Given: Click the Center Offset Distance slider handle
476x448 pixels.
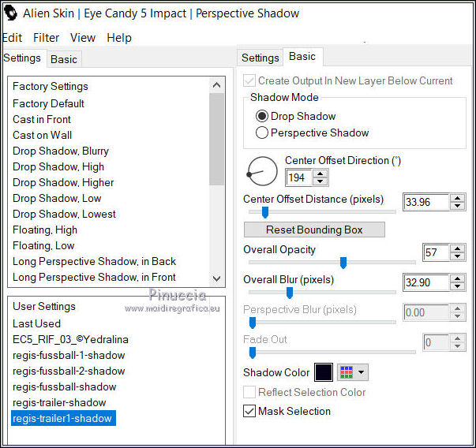Looking at the screenshot, I should click(265, 212).
